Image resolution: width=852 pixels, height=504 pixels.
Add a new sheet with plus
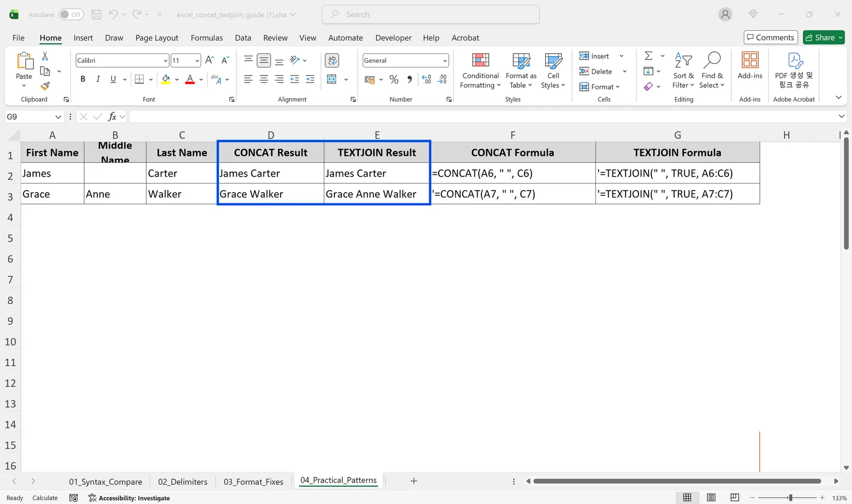414,481
